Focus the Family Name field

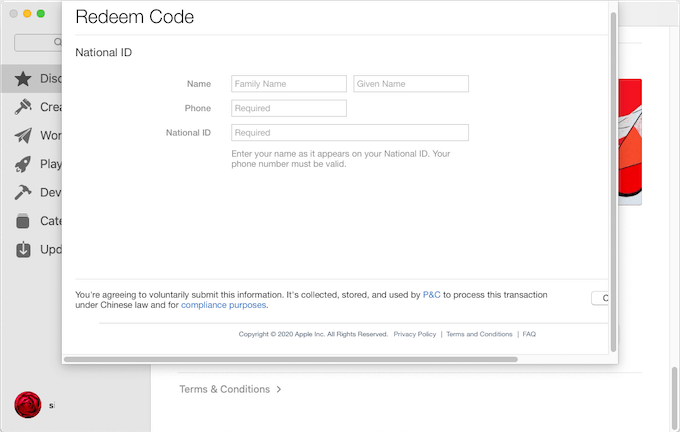[x=289, y=84]
